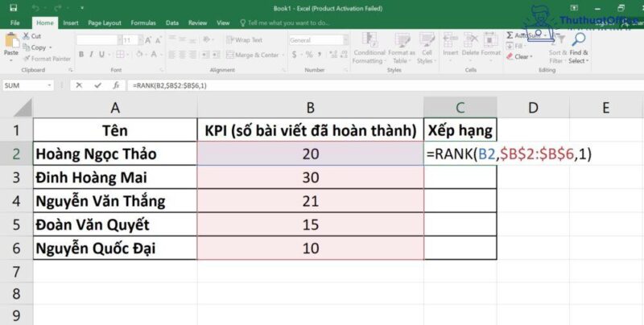Decrease decimal places
This screenshot has width=644, height=325.
(x=345, y=55)
